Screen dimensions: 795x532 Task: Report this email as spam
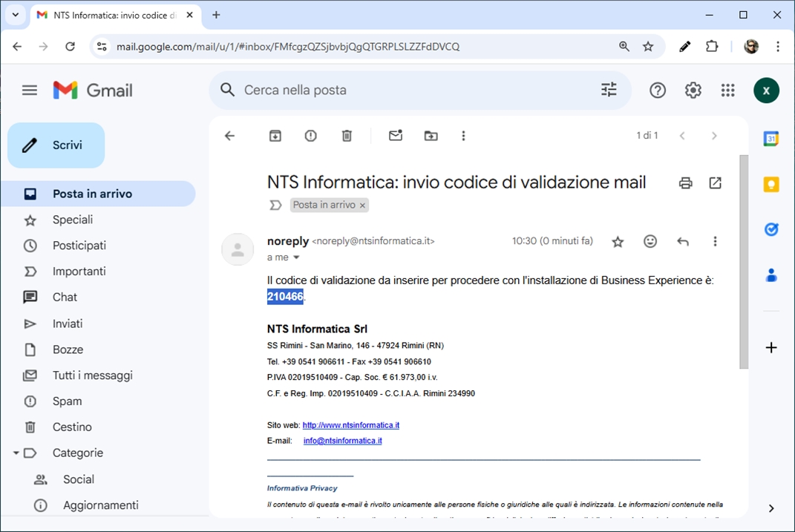311,136
